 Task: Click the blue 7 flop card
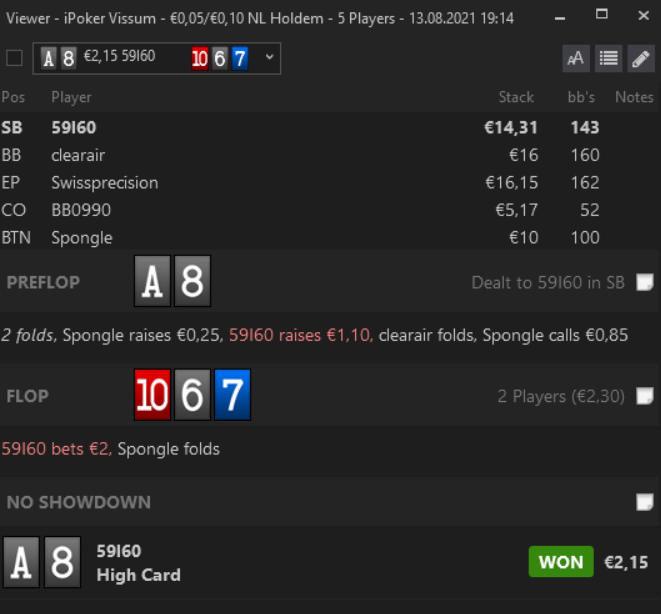[233, 395]
